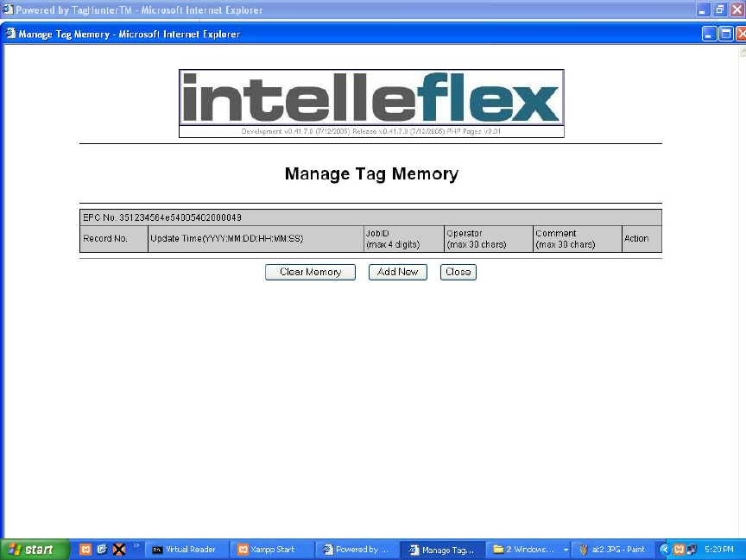The width and height of the screenshot is (746, 560).
Task: Click the network connection tray icon
Action: coord(692,550)
